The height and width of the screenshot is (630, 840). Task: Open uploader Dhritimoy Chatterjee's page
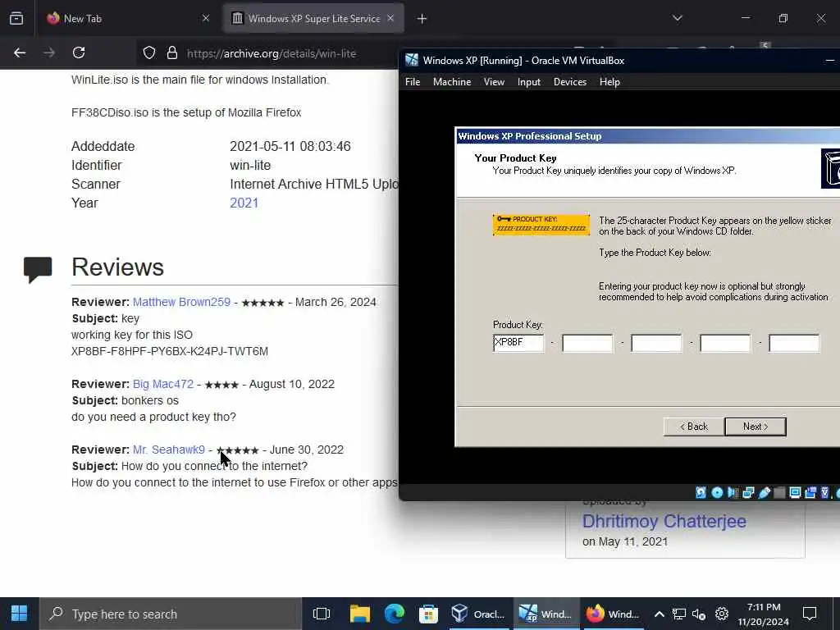tap(664, 521)
